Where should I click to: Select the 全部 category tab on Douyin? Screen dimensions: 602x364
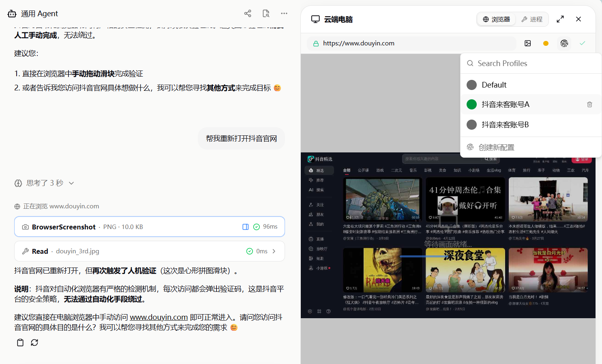pos(347,171)
